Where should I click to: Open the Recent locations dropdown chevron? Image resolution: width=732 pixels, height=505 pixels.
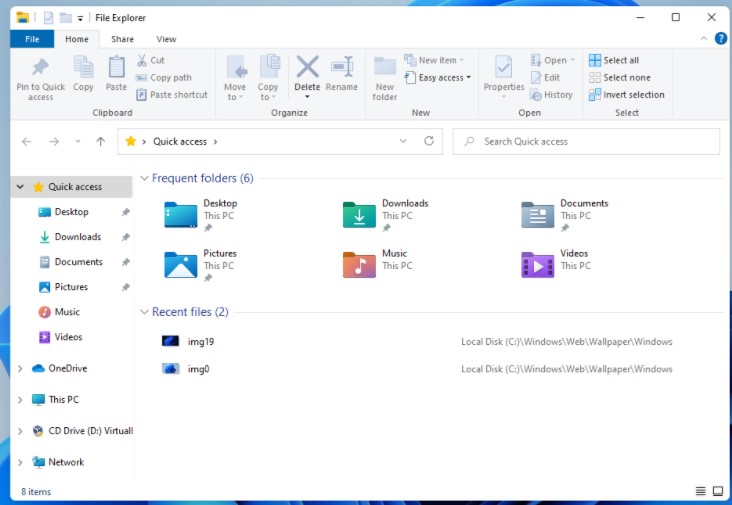[77, 141]
